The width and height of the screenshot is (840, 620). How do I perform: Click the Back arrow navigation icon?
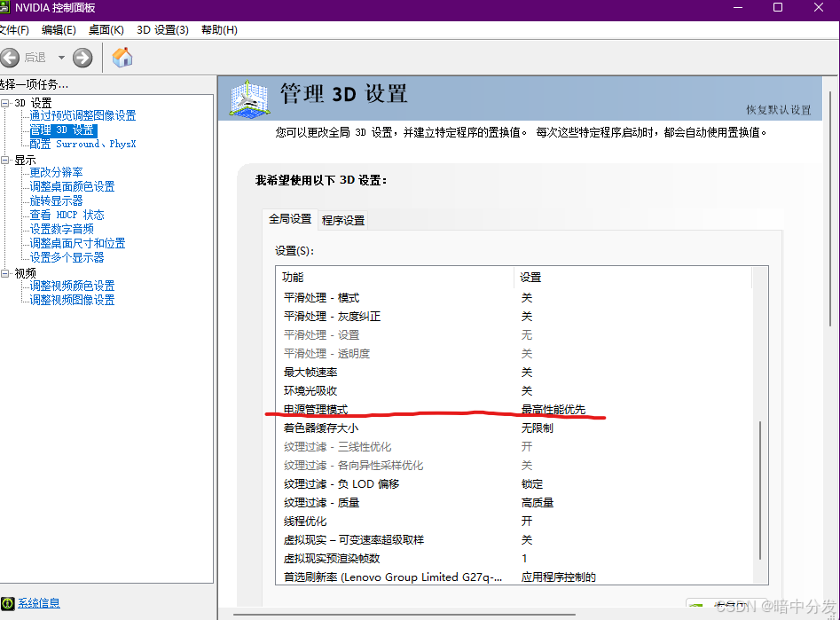9,58
